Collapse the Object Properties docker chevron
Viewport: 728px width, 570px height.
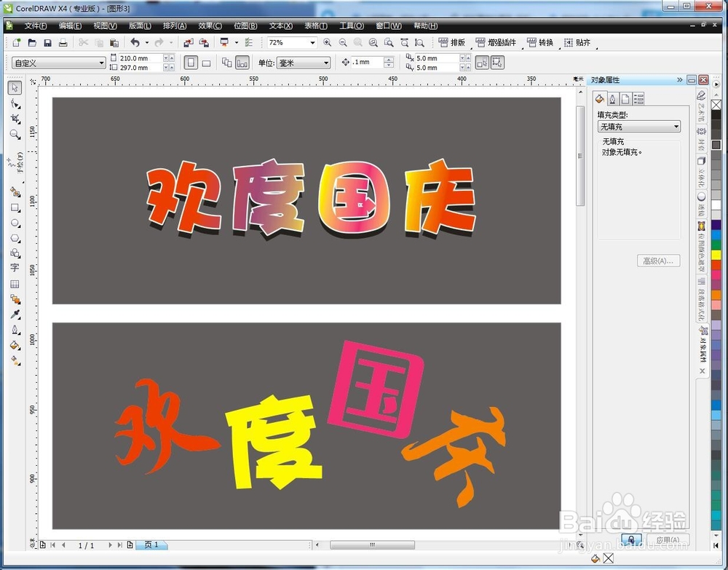pyautogui.click(x=680, y=80)
